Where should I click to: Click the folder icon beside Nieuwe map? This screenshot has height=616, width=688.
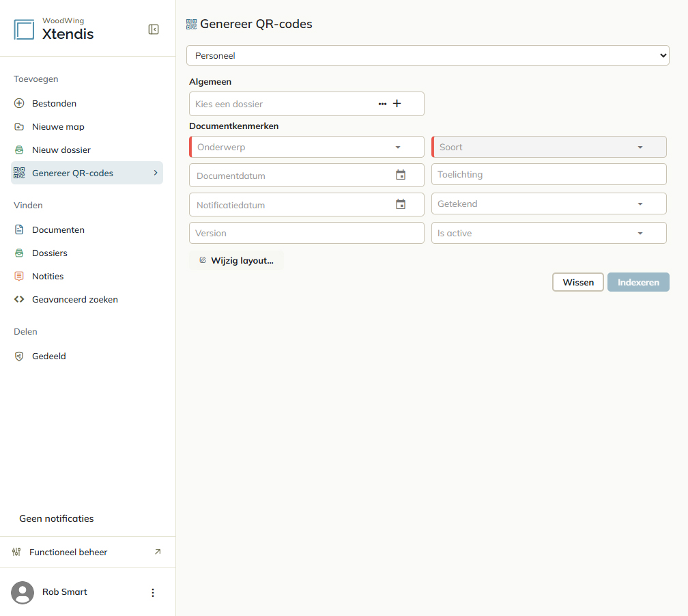tap(19, 126)
